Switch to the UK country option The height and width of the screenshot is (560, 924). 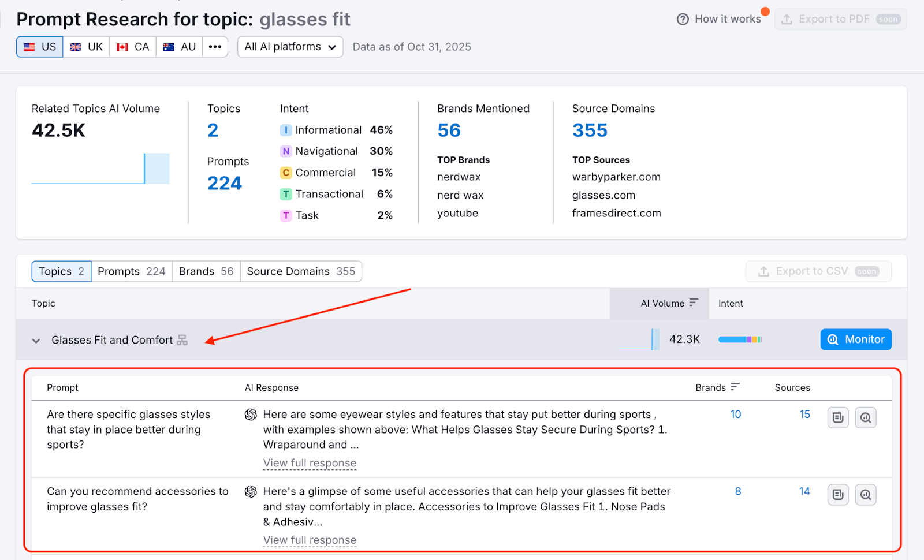coord(87,47)
